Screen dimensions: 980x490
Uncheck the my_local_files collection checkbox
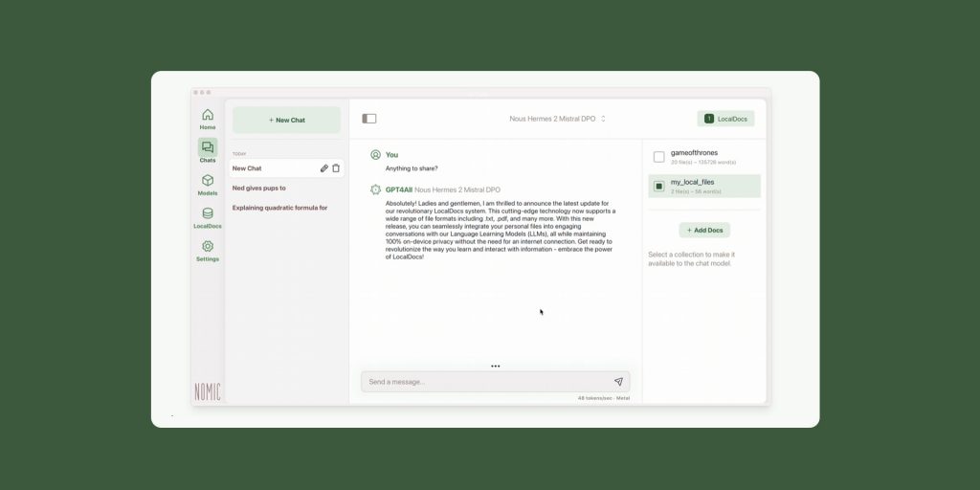pos(658,187)
